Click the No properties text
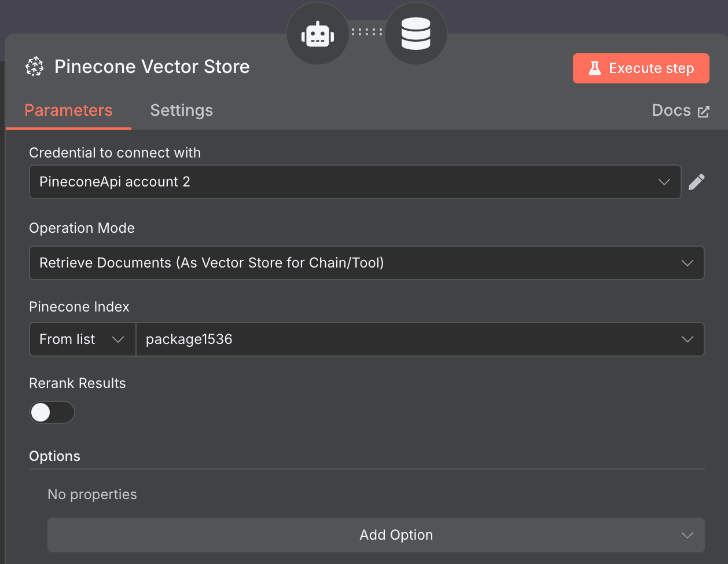 click(93, 495)
